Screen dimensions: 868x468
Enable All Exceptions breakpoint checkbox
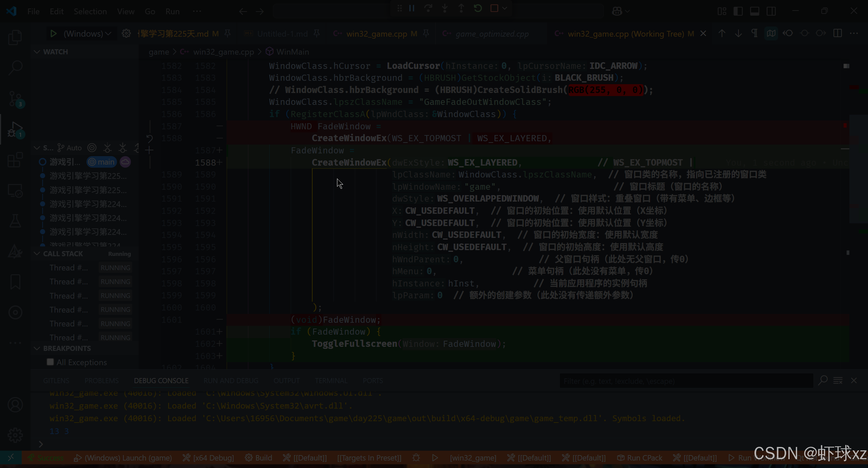[x=50, y=362]
